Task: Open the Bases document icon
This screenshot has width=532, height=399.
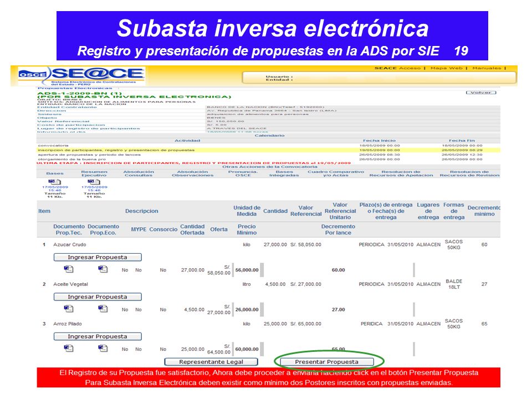Action: pyautogui.click(x=54, y=182)
